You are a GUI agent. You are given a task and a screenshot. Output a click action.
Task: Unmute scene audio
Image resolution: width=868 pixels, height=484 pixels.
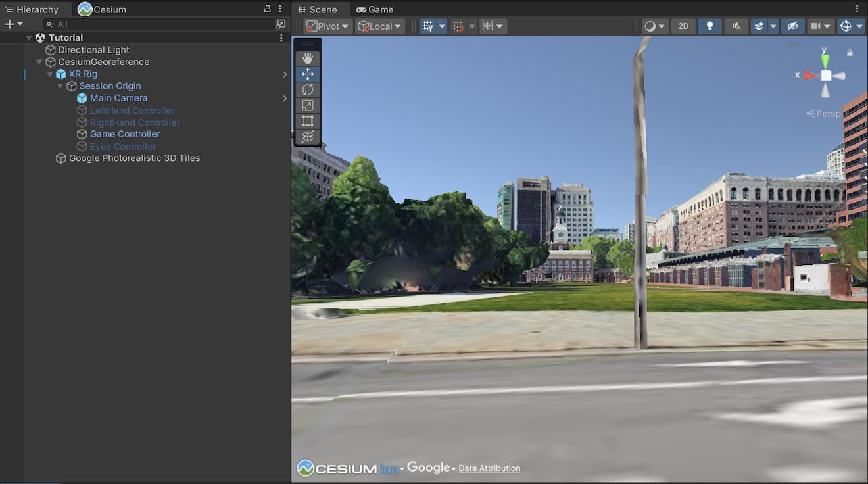coord(736,26)
